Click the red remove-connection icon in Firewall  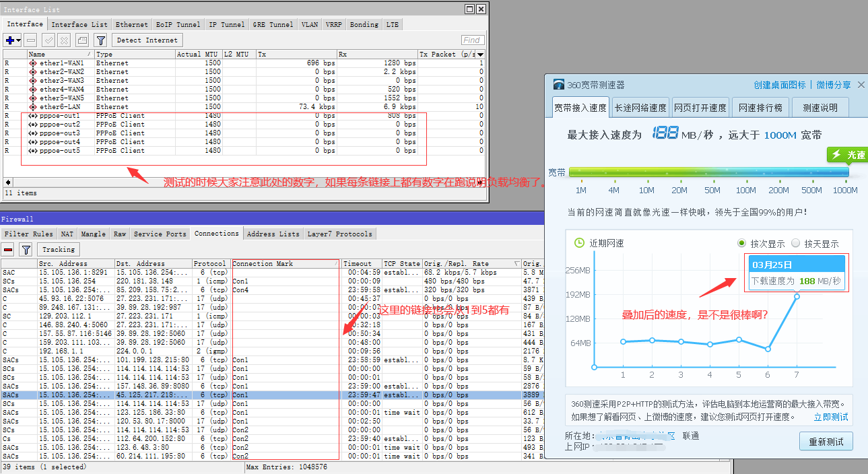[x=8, y=250]
